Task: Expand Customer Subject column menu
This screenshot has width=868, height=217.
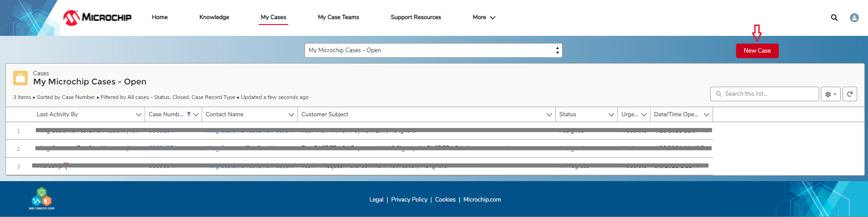Action: point(549,115)
